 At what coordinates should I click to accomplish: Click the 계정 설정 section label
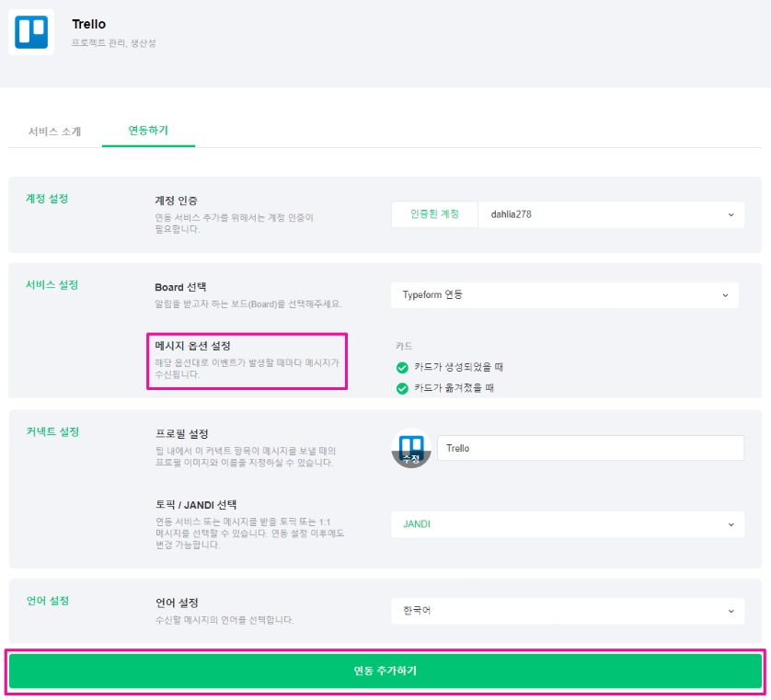point(47,199)
